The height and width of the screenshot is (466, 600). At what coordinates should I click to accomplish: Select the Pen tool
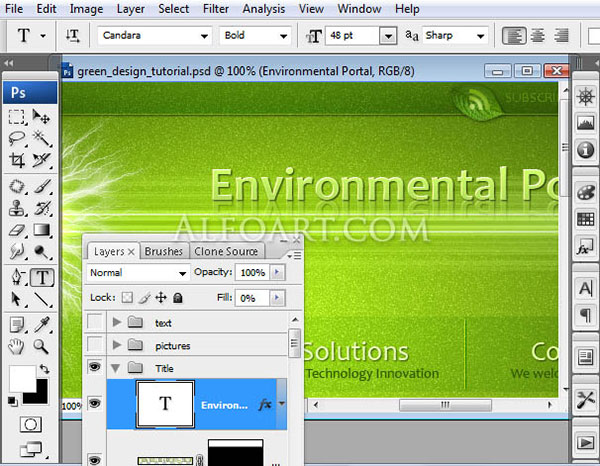point(16,277)
